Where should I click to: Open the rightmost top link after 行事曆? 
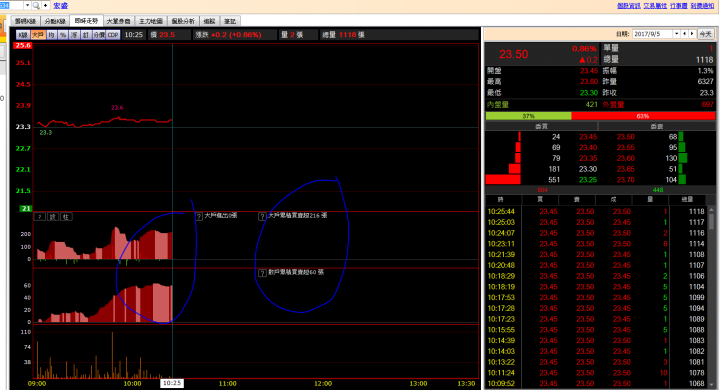pos(702,6)
